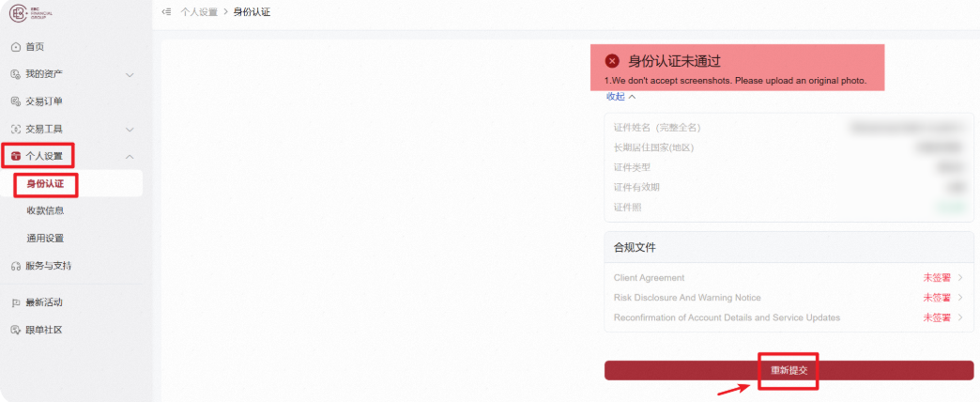Click the tools icon beside 交易工具
Image resolution: width=980 pixels, height=402 pixels.
click(16, 130)
